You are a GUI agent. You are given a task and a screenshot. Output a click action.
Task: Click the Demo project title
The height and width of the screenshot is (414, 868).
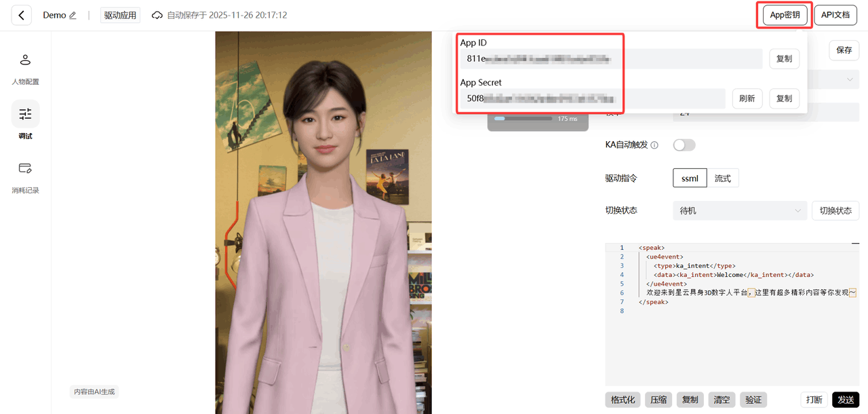(x=54, y=15)
